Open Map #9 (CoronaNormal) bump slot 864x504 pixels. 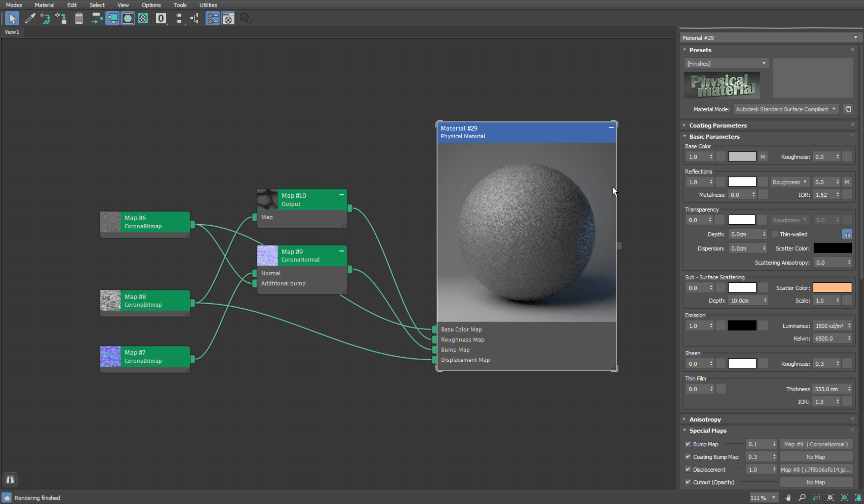[x=816, y=444]
